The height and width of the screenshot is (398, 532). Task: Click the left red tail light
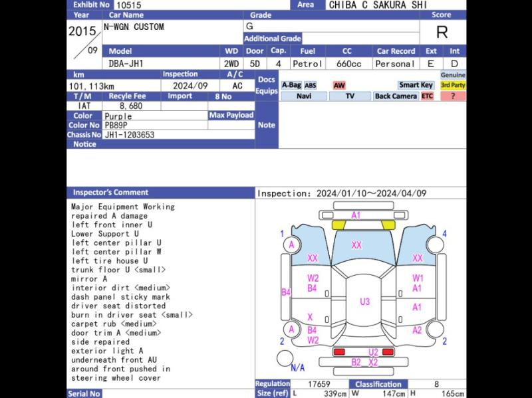(339, 352)
